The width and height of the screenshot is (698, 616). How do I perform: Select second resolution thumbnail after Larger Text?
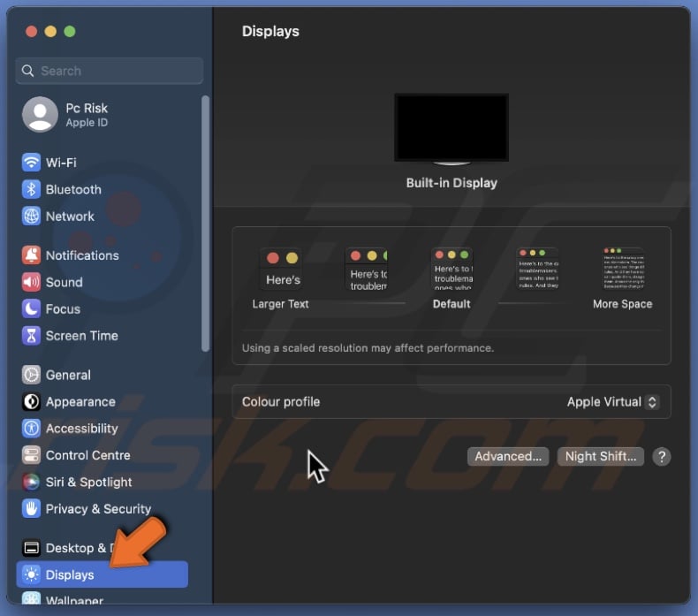click(367, 269)
